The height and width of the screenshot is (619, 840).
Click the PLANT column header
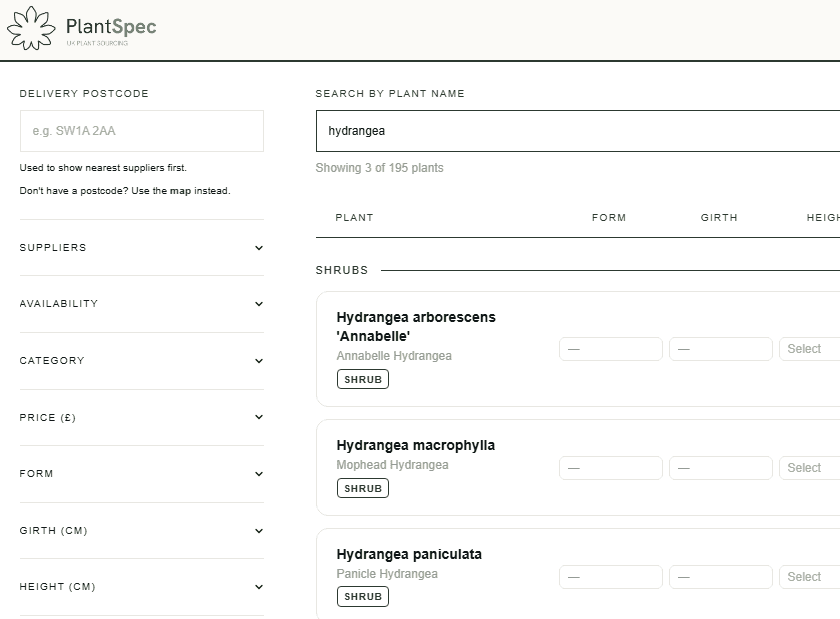(354, 218)
